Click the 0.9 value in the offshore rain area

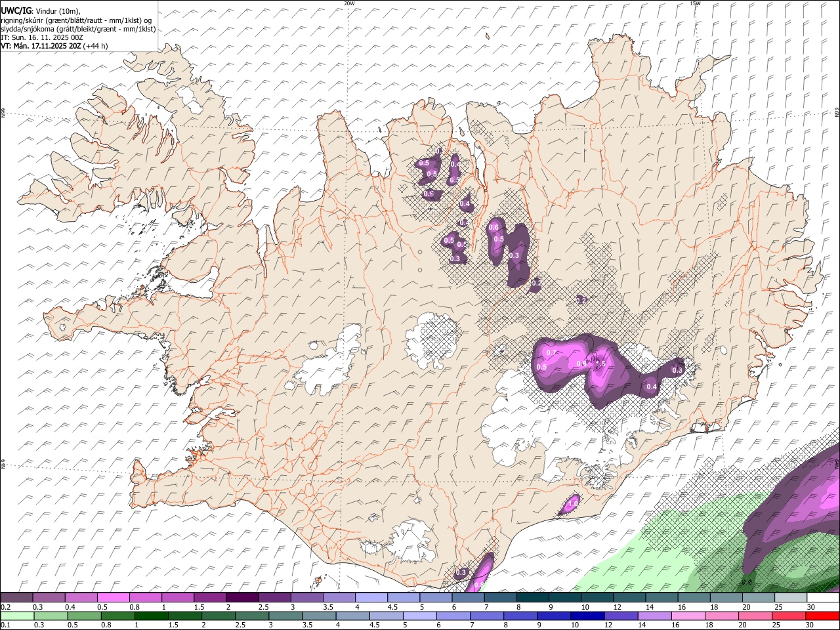(747, 582)
